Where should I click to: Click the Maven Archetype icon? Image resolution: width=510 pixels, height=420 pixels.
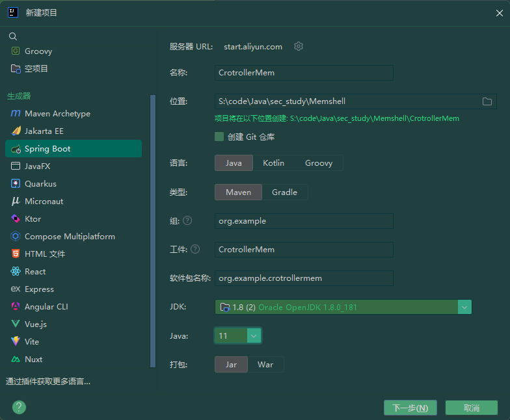pos(16,113)
